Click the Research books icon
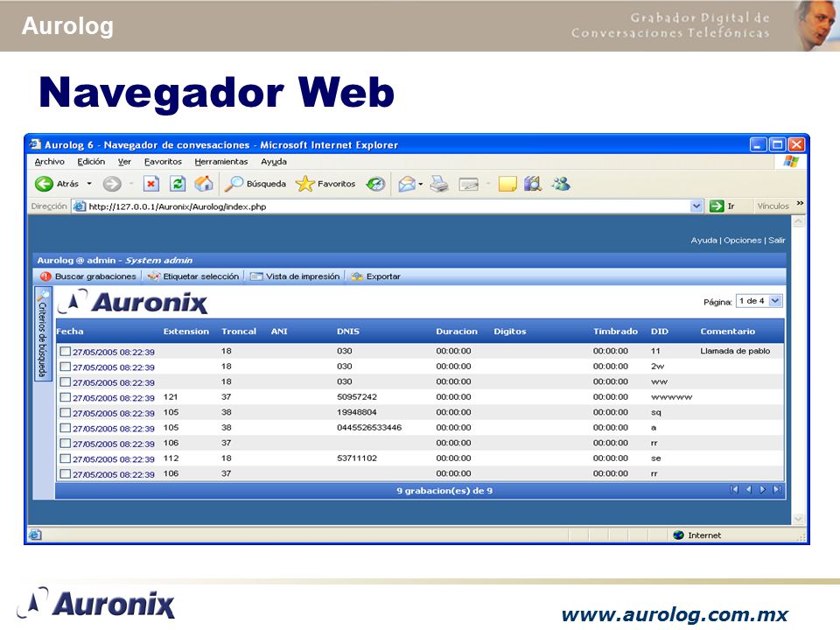Viewport: 840px width, 630px height. coord(533,184)
